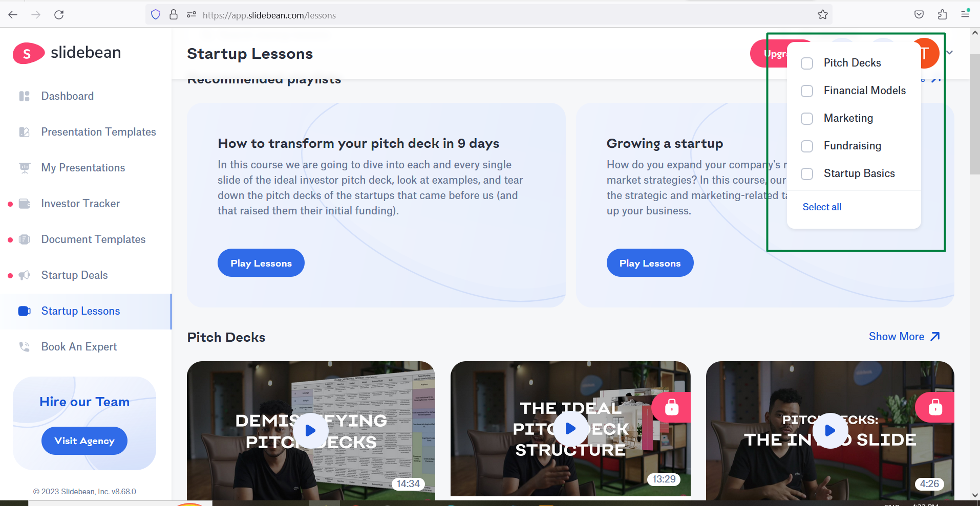
Task: Click the Startup Deals megaphone icon
Action: (x=24, y=275)
